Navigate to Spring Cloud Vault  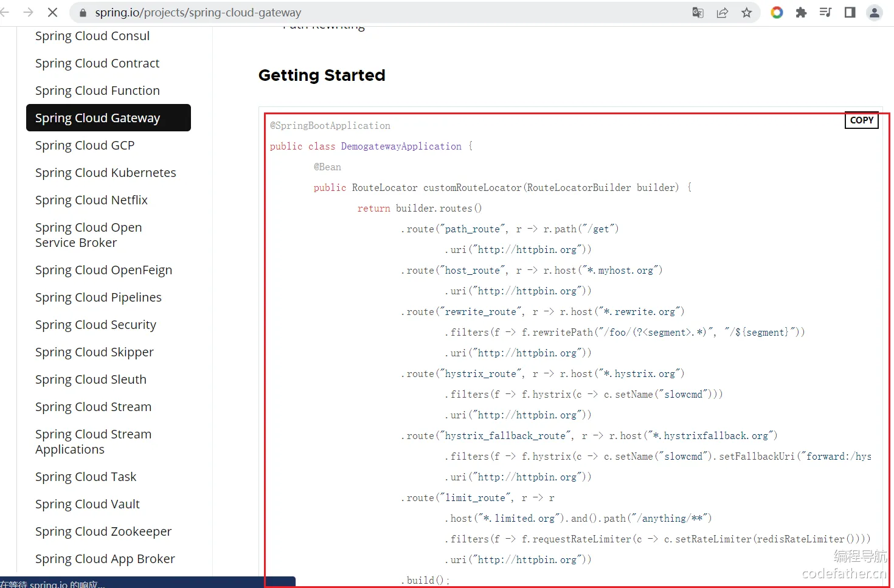point(88,504)
